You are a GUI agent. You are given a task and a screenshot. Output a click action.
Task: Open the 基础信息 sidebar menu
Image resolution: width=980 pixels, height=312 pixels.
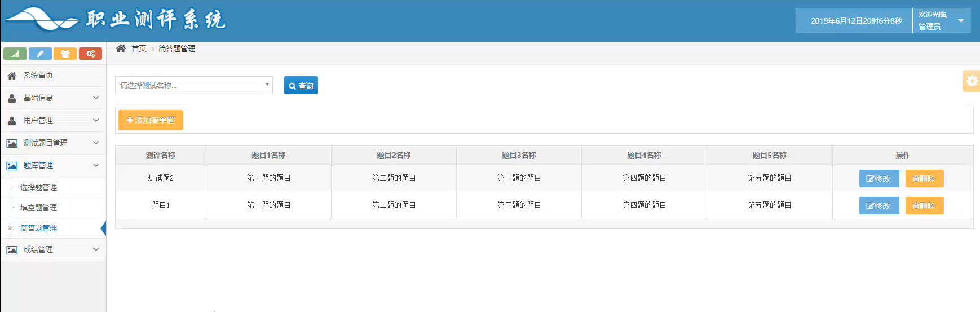(x=53, y=98)
